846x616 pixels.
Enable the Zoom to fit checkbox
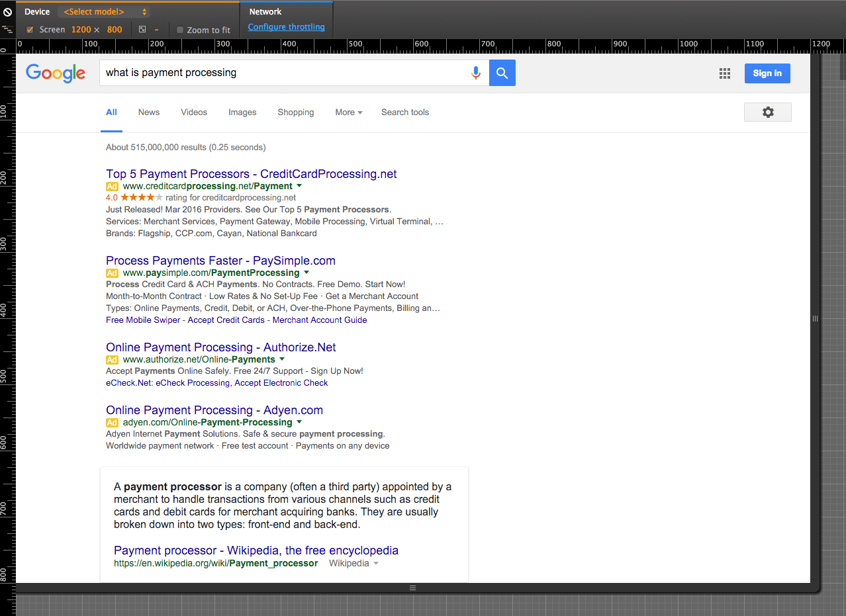click(x=180, y=30)
